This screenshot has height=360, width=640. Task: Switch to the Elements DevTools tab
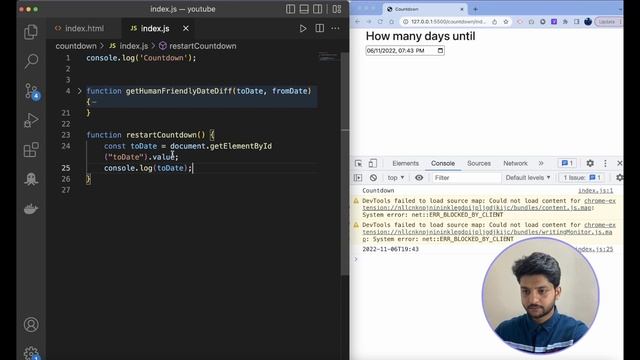405,163
